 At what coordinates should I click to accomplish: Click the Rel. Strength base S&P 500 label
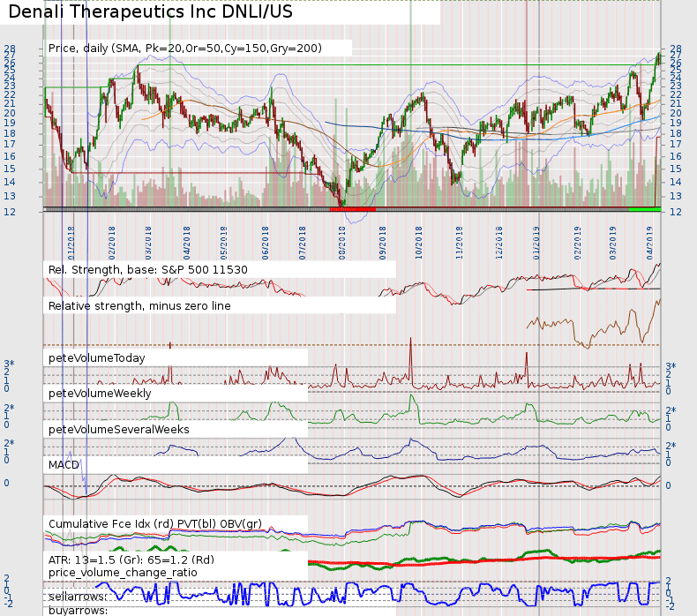148,270
